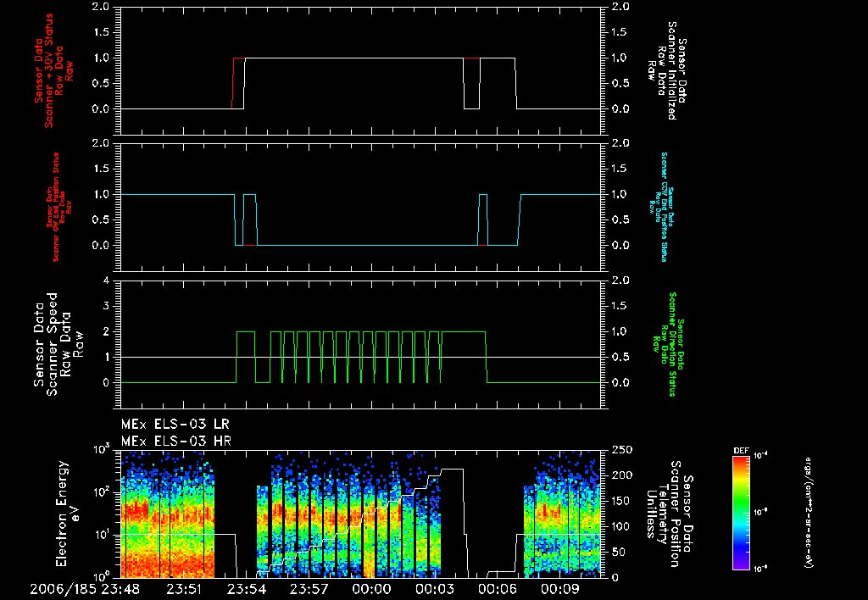Screen dimensions: 868x600
Task: Click the 10^-4 label beside the color bar
Action: (x=761, y=456)
